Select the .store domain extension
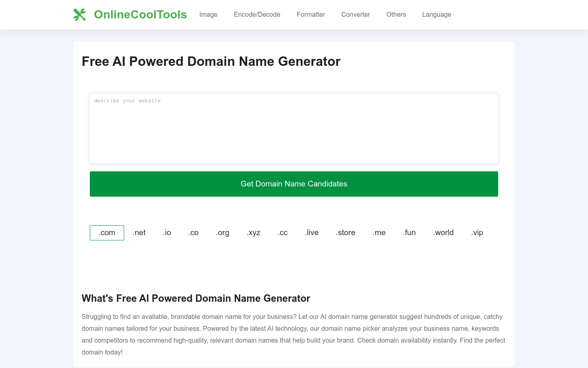This screenshot has height=368, width=588. coord(345,233)
